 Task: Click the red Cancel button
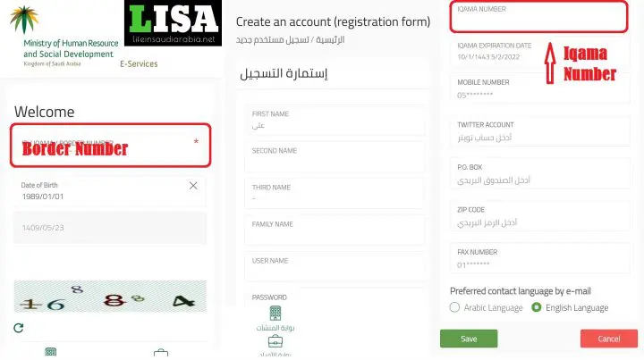coord(609,339)
